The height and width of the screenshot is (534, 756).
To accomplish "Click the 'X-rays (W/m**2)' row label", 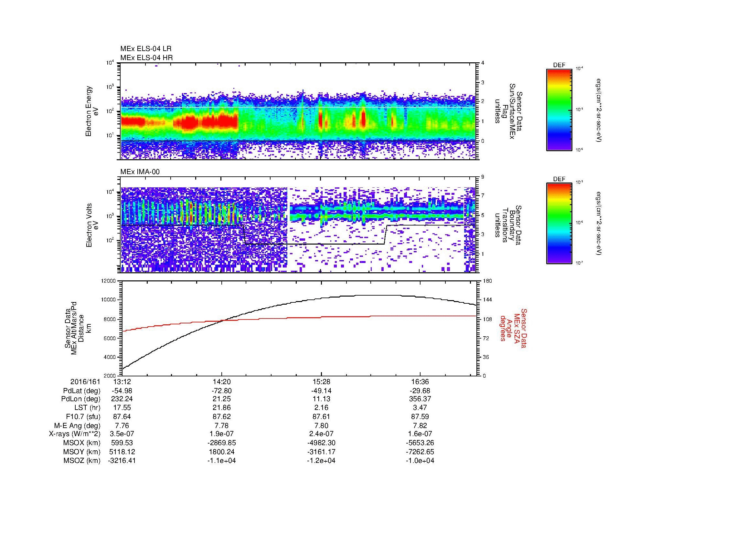I will point(75,434).
